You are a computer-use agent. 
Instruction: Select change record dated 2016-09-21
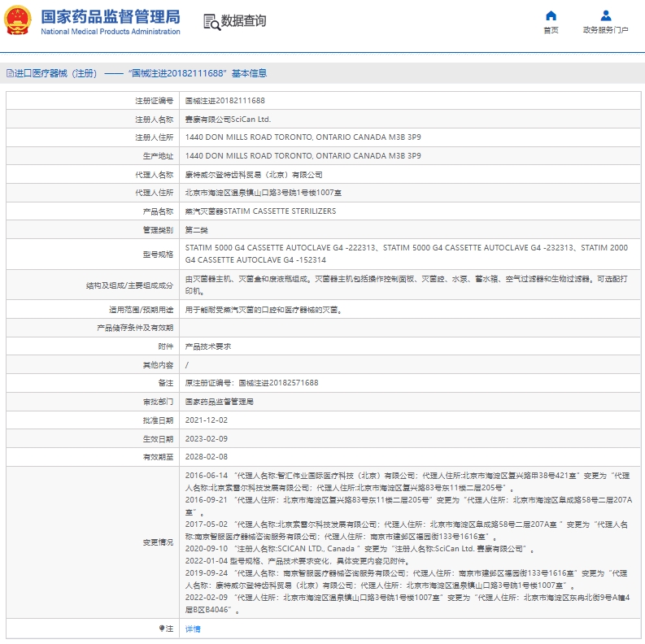[408, 507]
